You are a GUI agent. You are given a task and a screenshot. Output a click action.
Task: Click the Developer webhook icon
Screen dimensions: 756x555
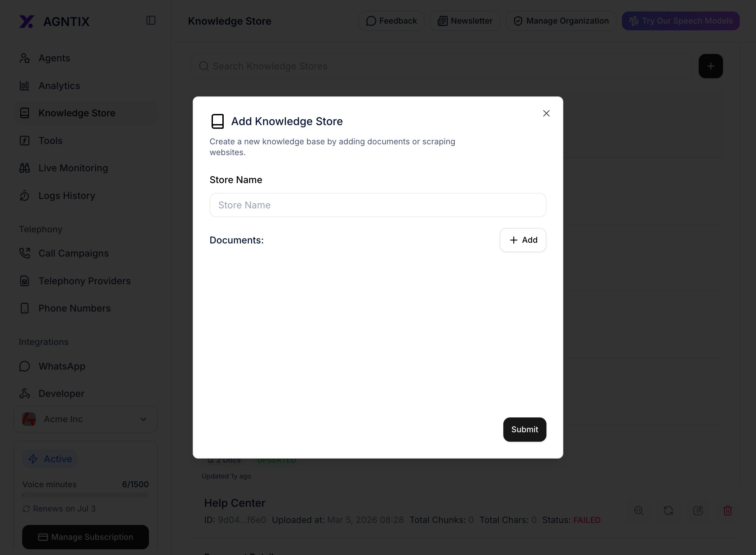click(x=25, y=393)
